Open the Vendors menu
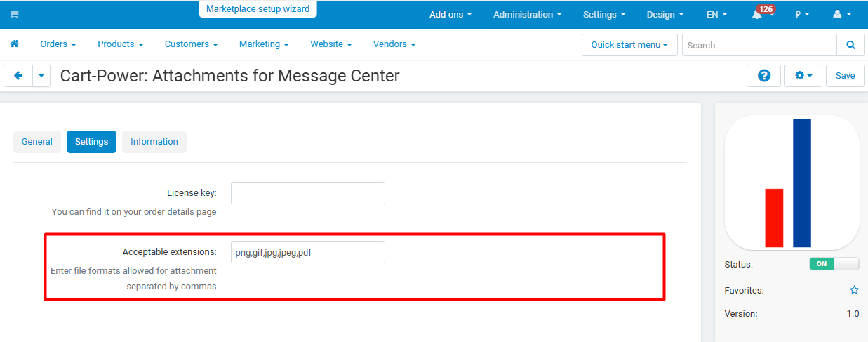 click(x=394, y=44)
